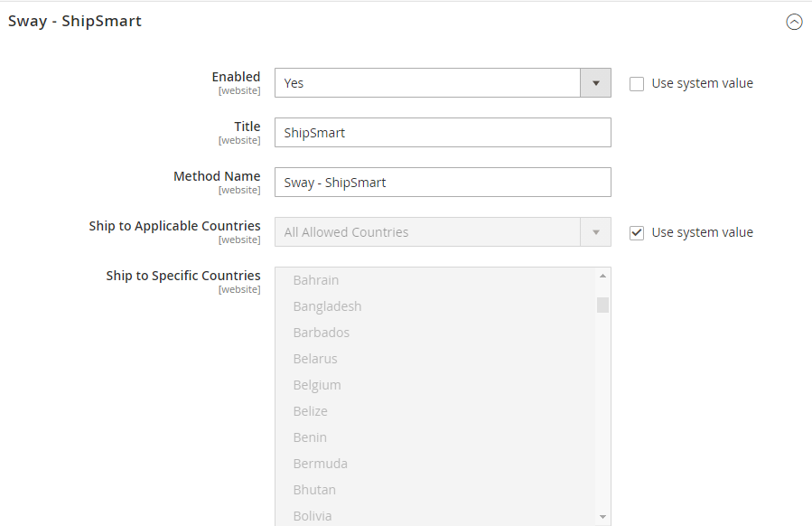Select Bermuda in the countries list
Image resolution: width=812 pixels, height=526 pixels.
point(320,464)
